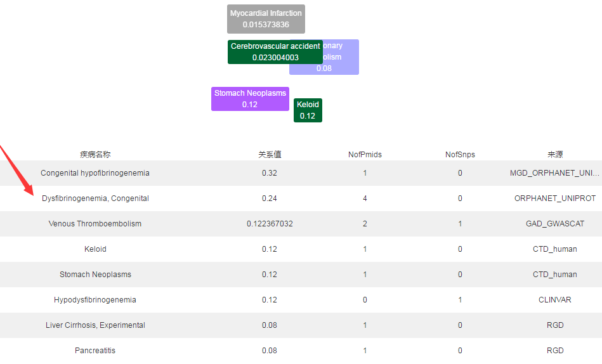Open NofPmids link in Stomach Neoplasms row
This screenshot has height=364, width=602.
click(x=365, y=275)
